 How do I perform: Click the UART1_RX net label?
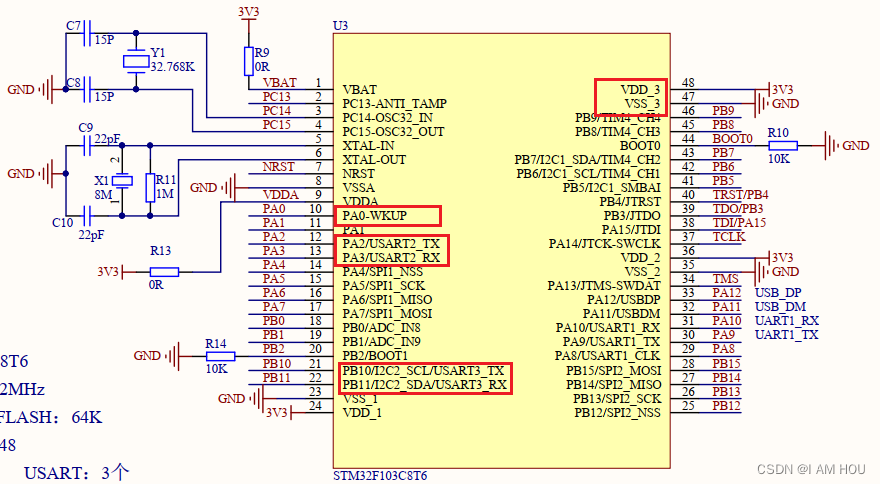click(x=787, y=321)
